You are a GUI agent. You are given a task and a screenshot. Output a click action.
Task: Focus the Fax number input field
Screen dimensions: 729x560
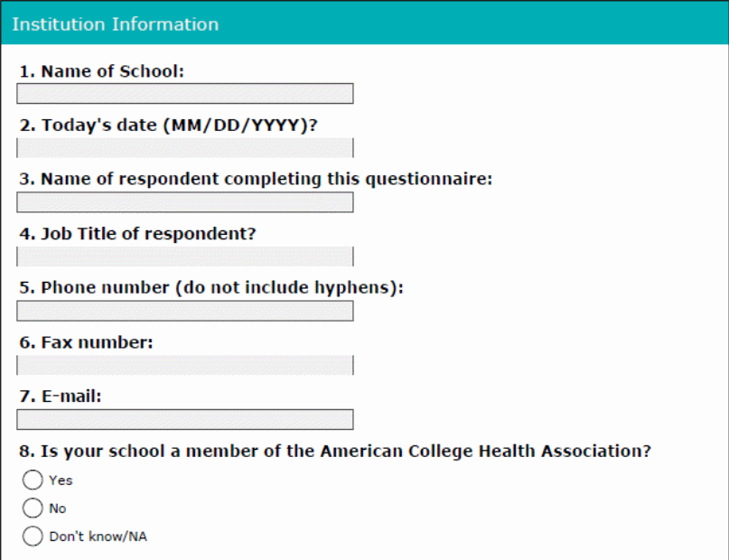(x=184, y=365)
